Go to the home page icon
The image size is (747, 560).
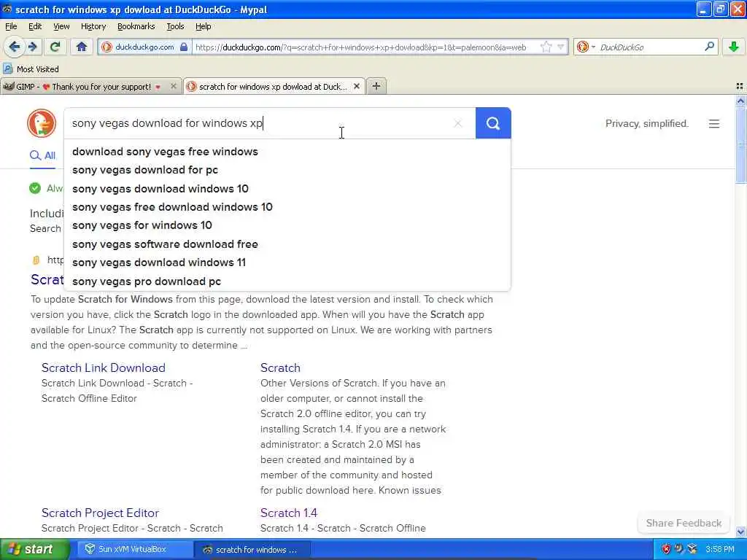click(82, 47)
